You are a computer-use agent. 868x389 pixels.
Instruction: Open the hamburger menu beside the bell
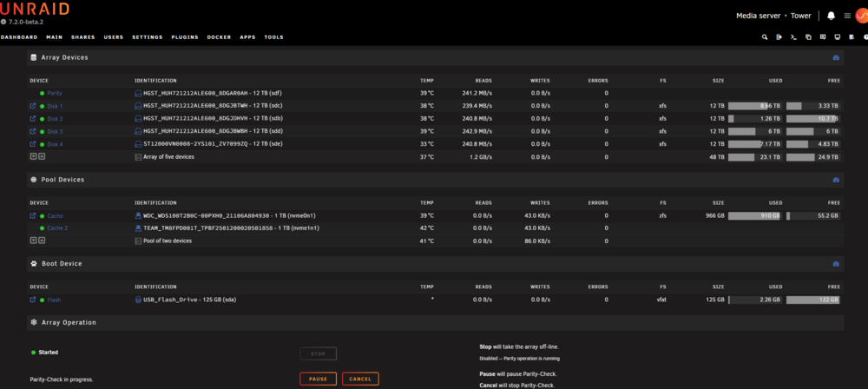click(x=847, y=16)
